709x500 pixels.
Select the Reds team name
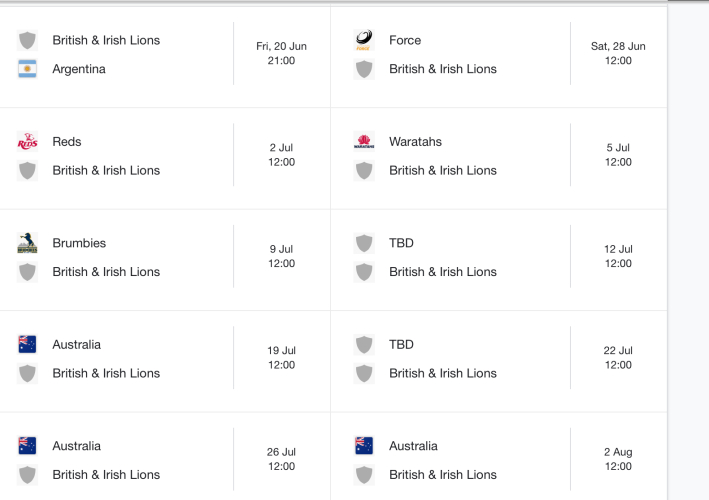(x=67, y=142)
